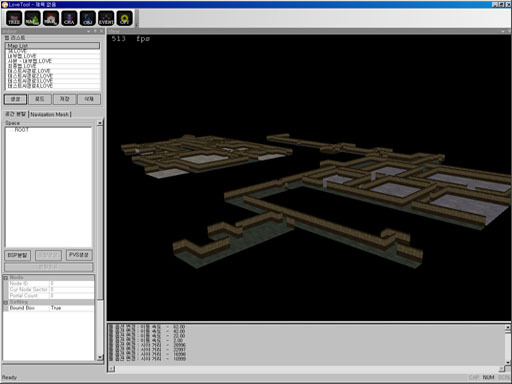Close the left docked panel
This screenshot has width=512, height=384.
pos(101,31)
